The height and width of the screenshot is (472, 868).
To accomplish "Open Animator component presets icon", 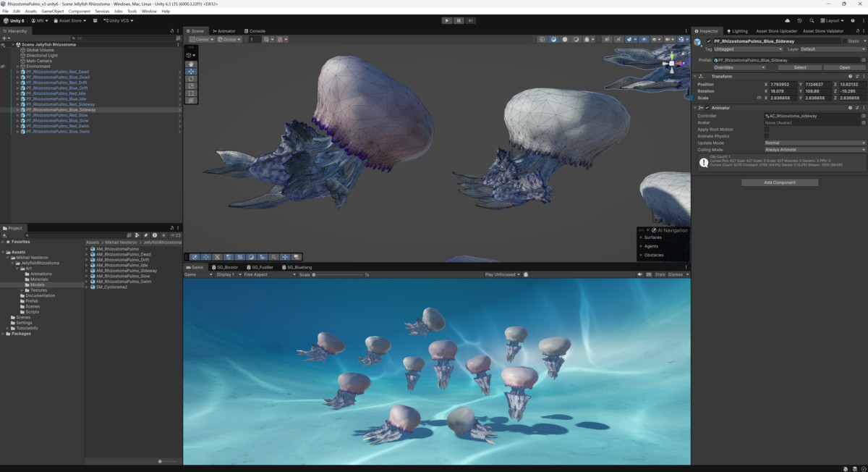I will (x=856, y=108).
